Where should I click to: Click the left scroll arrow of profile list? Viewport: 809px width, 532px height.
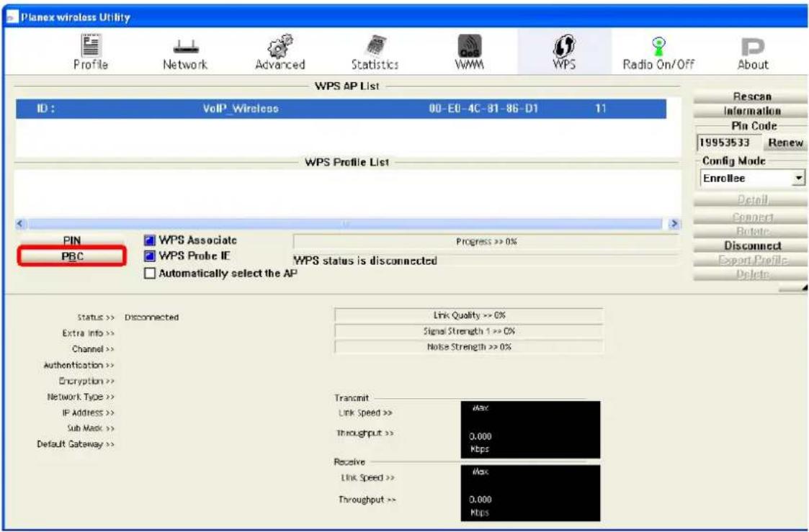click(x=21, y=224)
